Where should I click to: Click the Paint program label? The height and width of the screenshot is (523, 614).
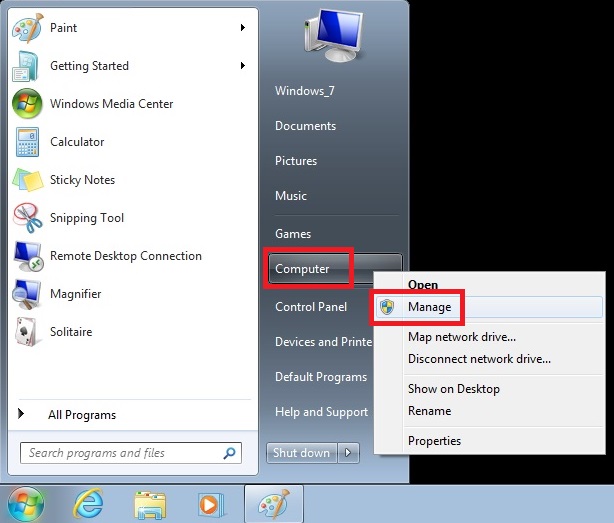pos(63,28)
